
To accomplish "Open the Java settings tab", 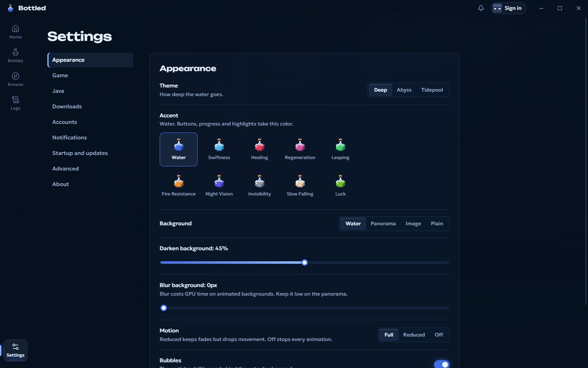I will [90, 91].
